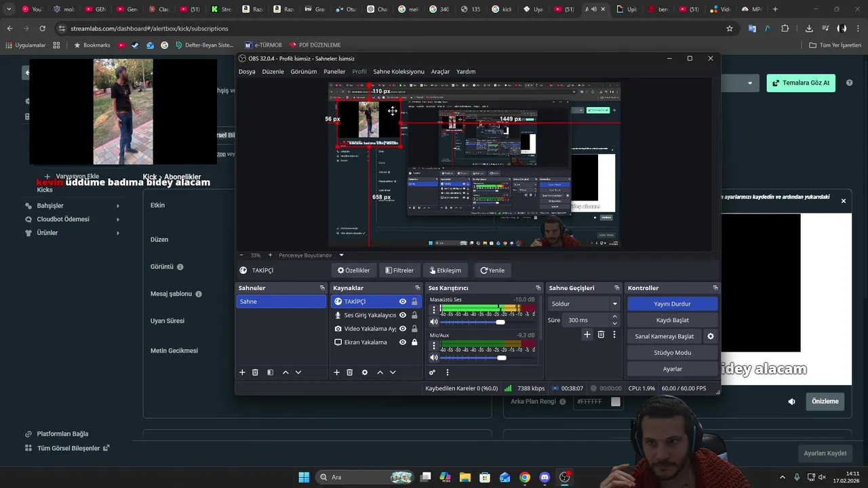Image resolution: width=868 pixels, height=488 pixels.
Task: Stop streaming with Yayını Durdur button
Action: point(672,304)
